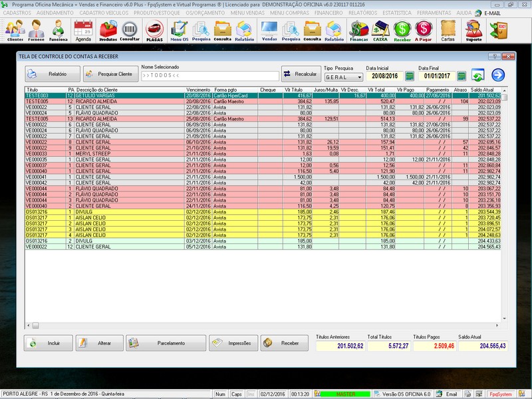The width and height of the screenshot is (532, 399).
Task: Open the Produtos toolbox icon
Action: 108,31
